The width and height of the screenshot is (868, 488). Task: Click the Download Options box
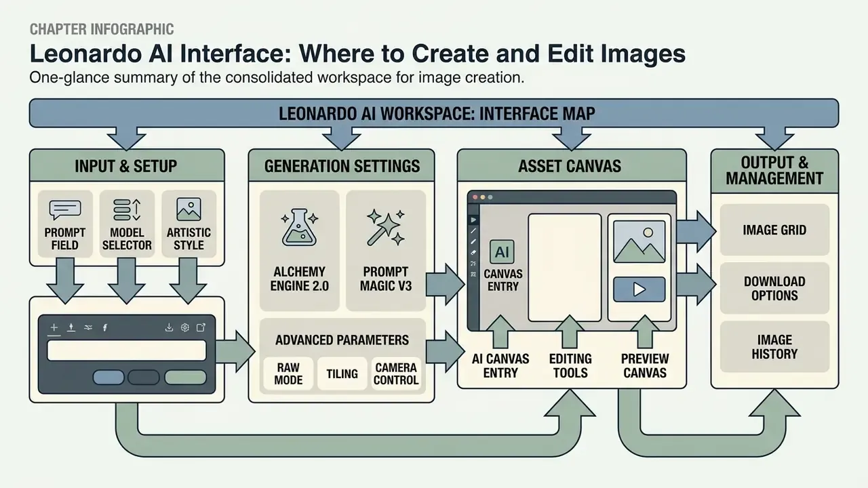[x=774, y=288]
